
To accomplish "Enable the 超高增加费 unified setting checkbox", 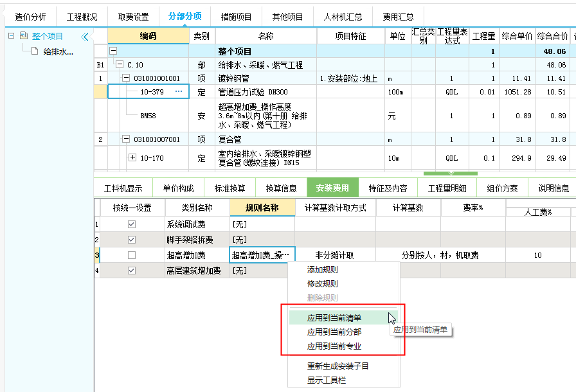I will click(x=132, y=255).
